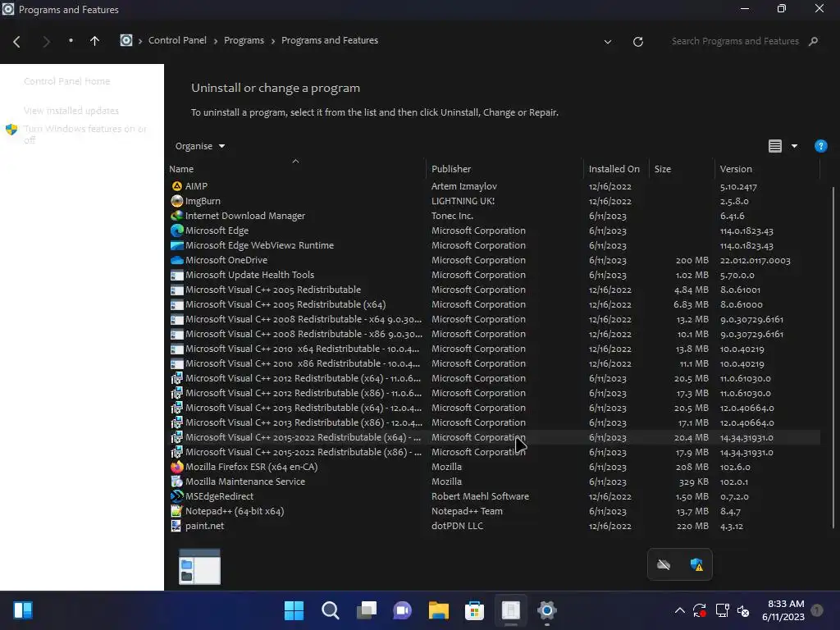Open Microsoft Store from the taskbar
Viewport: 840px width, 630px height.
coord(474,610)
